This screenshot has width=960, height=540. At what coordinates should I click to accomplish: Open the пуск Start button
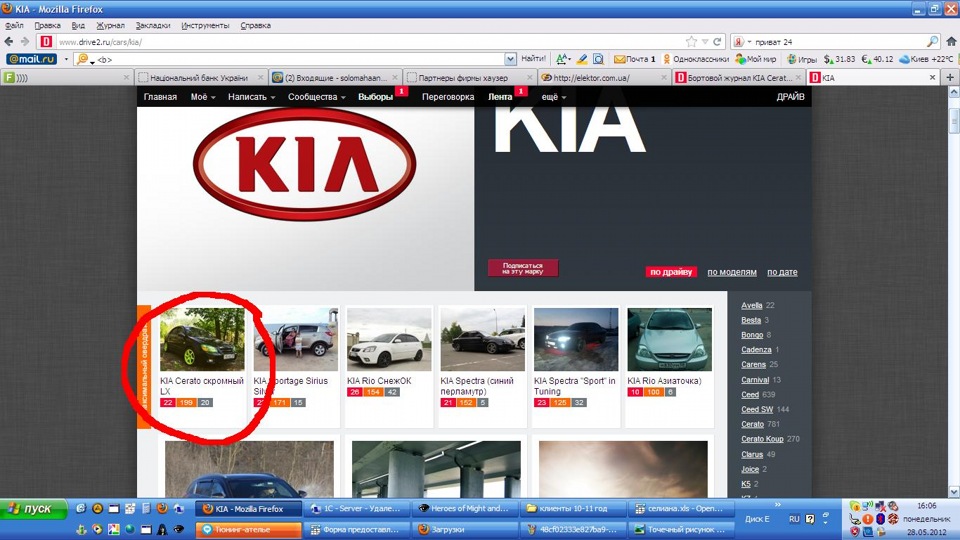(33, 509)
